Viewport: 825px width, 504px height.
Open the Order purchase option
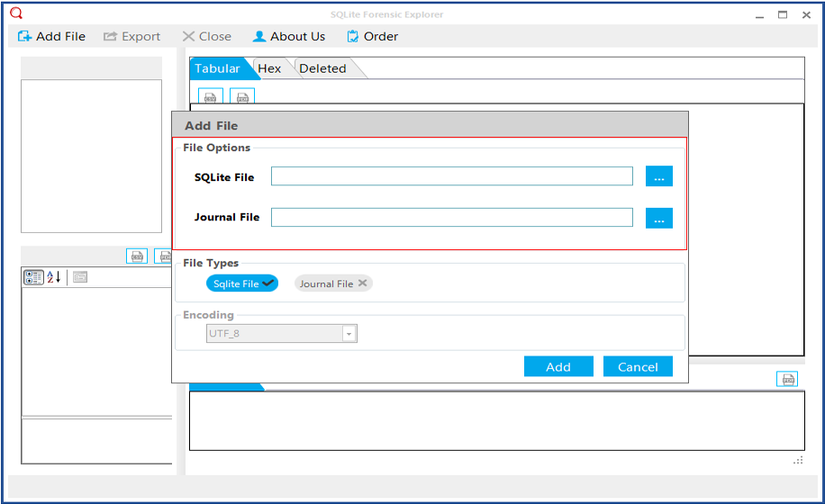coord(372,36)
